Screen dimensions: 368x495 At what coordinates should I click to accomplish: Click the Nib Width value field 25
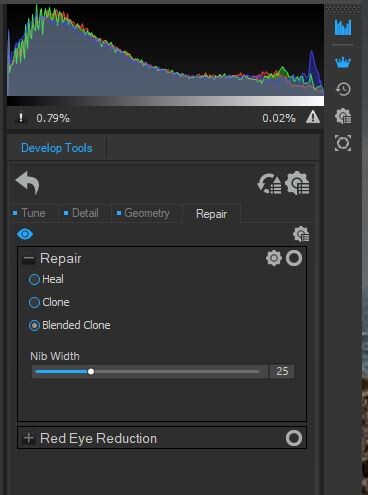pyautogui.click(x=282, y=371)
